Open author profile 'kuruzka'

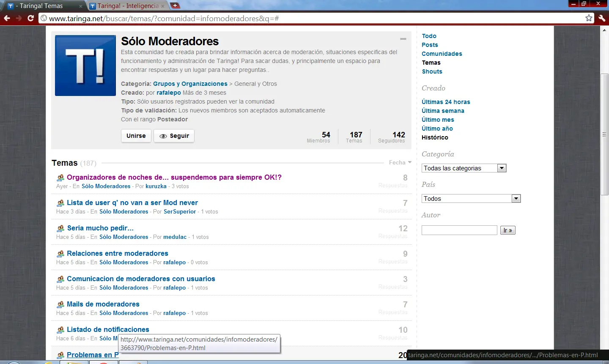point(156,186)
